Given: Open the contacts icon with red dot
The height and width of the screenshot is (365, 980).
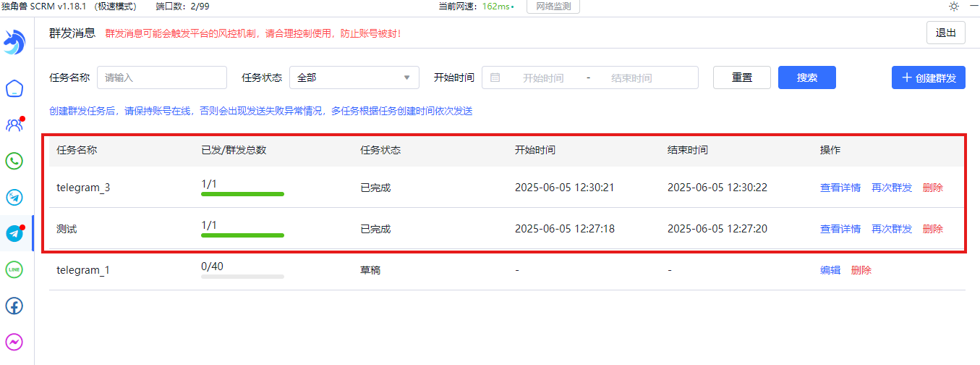Looking at the screenshot, I should [14, 125].
